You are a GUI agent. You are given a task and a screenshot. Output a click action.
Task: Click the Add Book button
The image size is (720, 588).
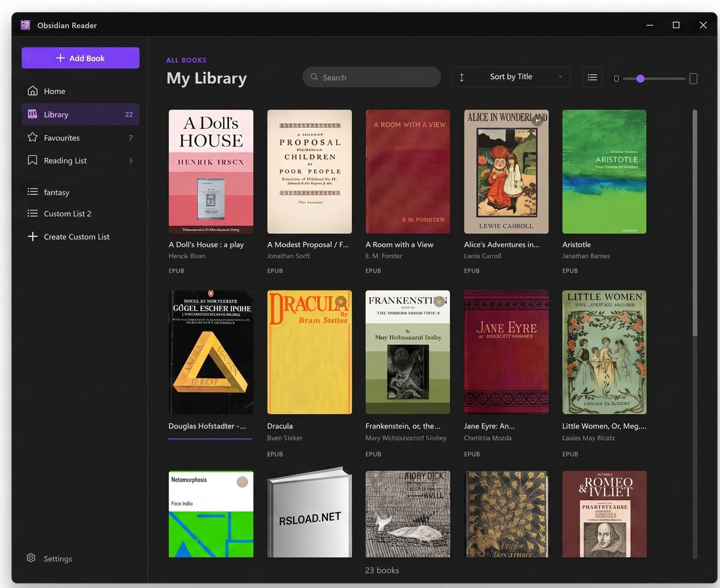[81, 58]
